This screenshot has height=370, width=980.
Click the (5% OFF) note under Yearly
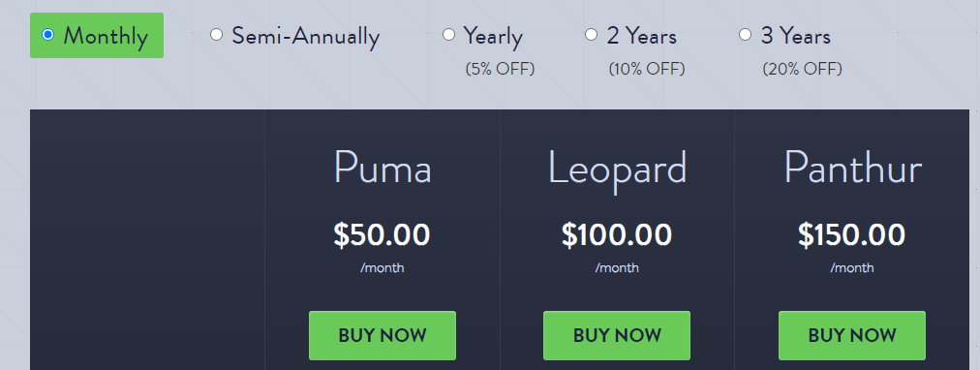(x=500, y=69)
